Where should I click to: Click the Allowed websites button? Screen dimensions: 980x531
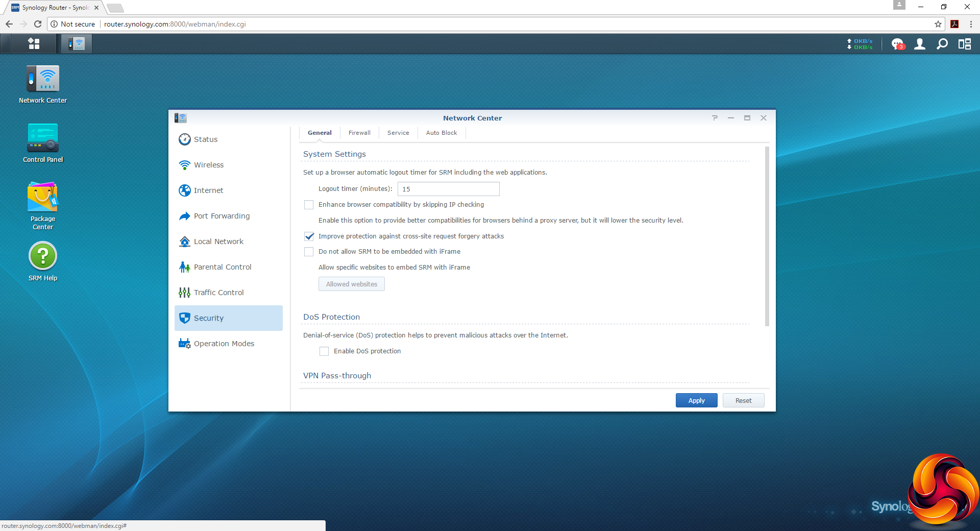(352, 284)
